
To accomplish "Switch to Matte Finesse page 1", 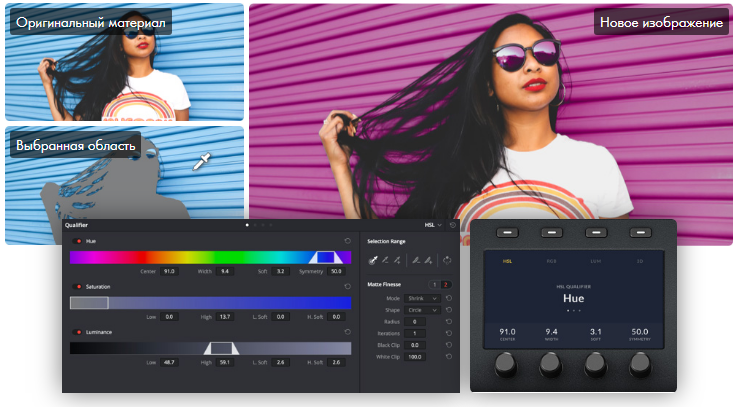I will pyautogui.click(x=435, y=285).
